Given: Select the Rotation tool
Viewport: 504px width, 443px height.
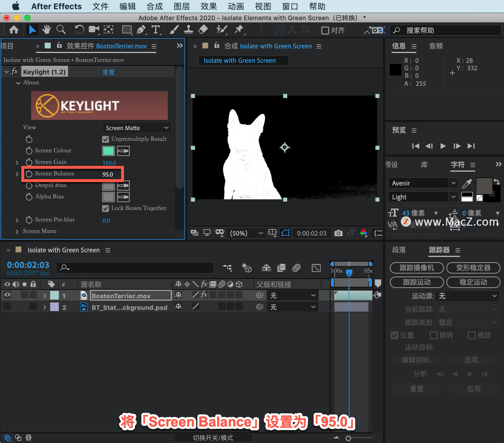Looking at the screenshot, I should (x=79, y=30).
